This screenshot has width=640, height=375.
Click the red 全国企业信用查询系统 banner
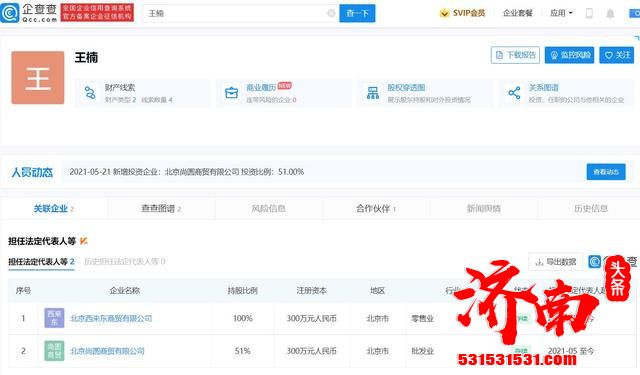click(x=97, y=13)
